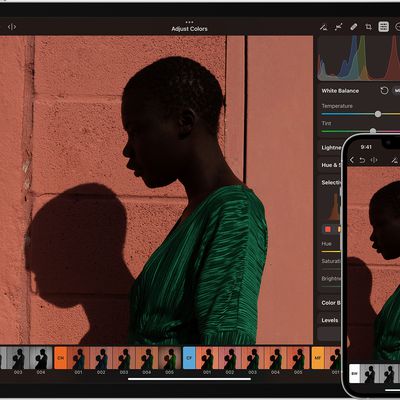400x400 pixels.
Task: Select the sparkle wand tool beside Repair
Action: tap(338, 27)
